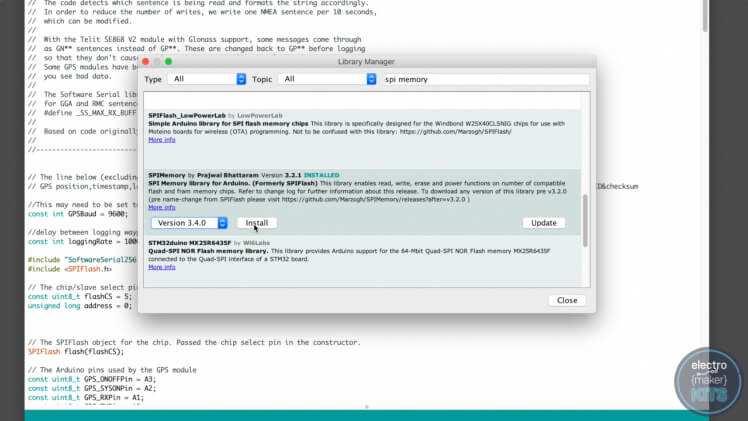Viewport: 748px width, 421px height.
Task: Click the Library Manager title bar text
Action: (366, 62)
